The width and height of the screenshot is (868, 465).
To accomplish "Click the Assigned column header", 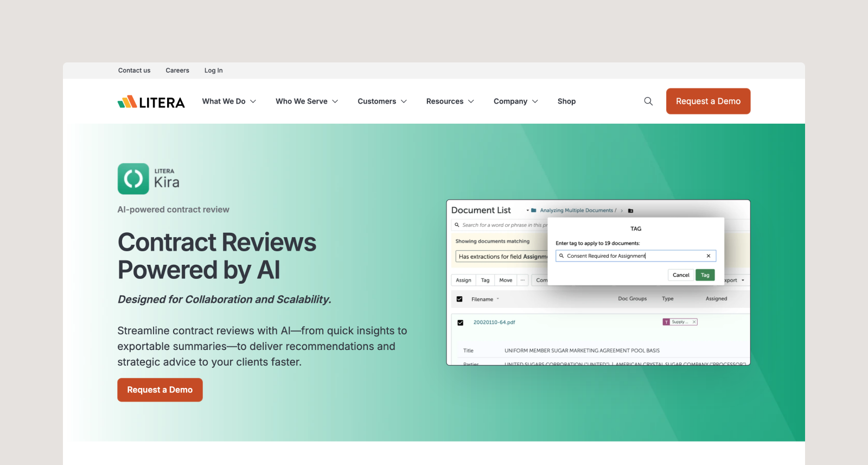I will tap(716, 299).
